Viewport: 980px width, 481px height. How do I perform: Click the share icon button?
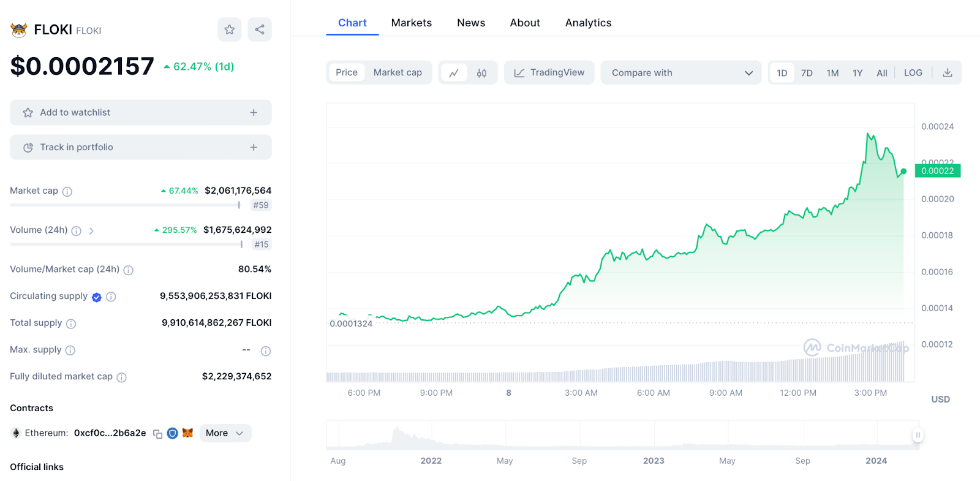coord(260,29)
